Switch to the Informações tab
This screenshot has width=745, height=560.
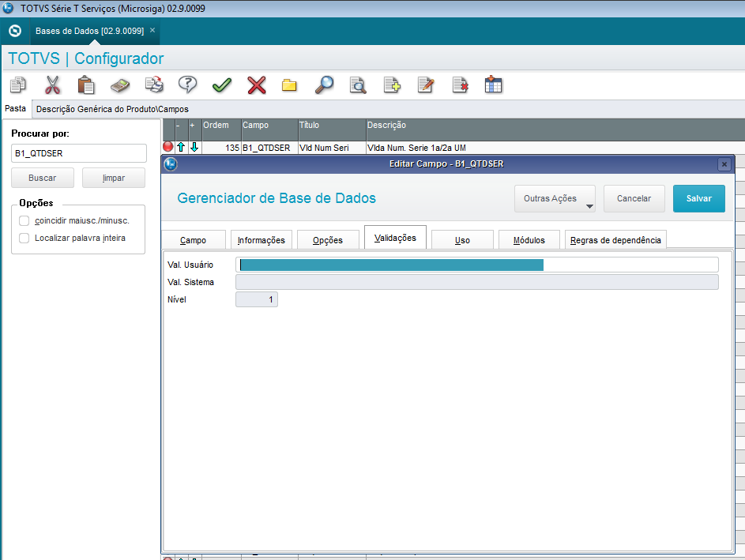click(x=262, y=240)
